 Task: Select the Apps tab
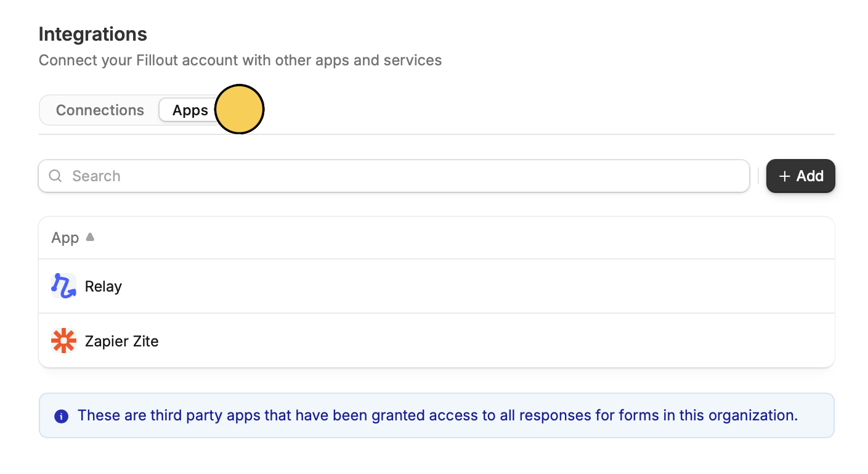[x=190, y=110]
